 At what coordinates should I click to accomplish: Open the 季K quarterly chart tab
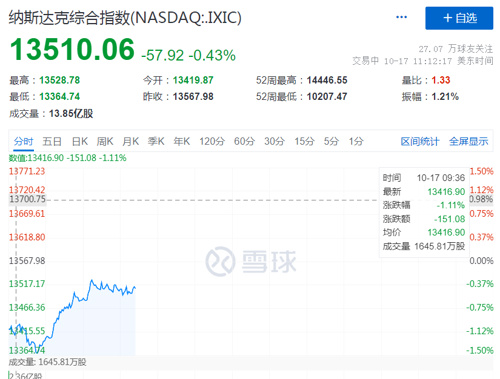point(156,141)
